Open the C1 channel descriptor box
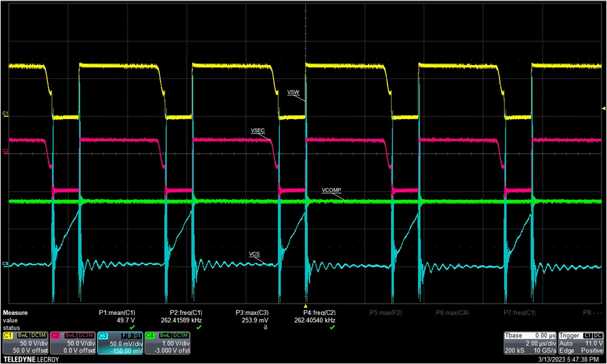Viewport: 607px width, 364px height. (24, 346)
